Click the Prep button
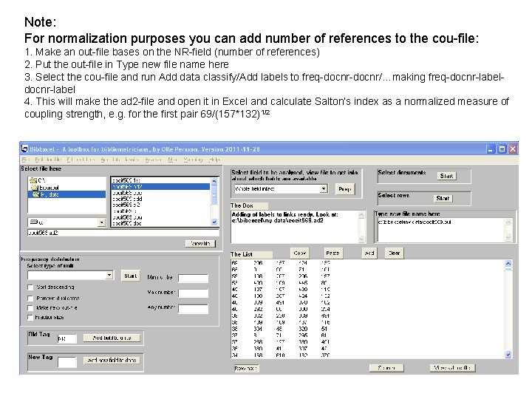532x399 pixels. tap(345, 189)
